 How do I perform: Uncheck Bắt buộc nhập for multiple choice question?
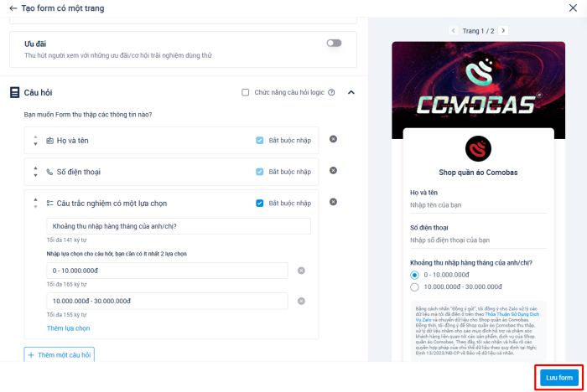260,203
